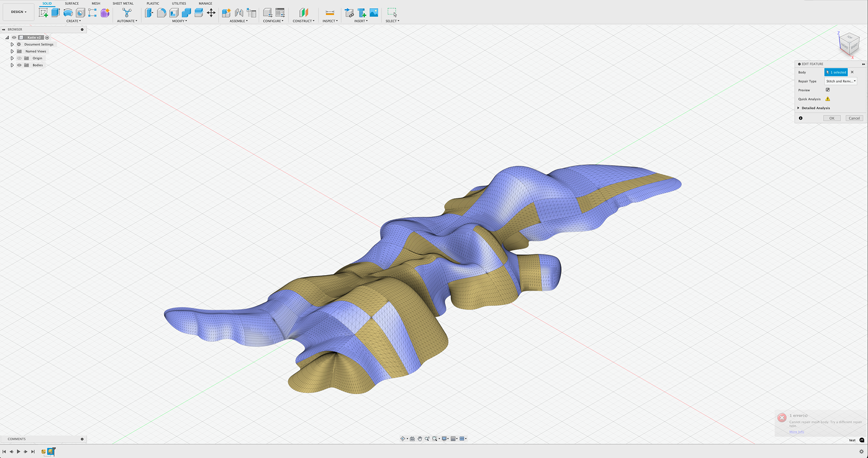Screen dimensions: 868x458
Task: Switch to the Surface tab
Action: pos(71,4)
